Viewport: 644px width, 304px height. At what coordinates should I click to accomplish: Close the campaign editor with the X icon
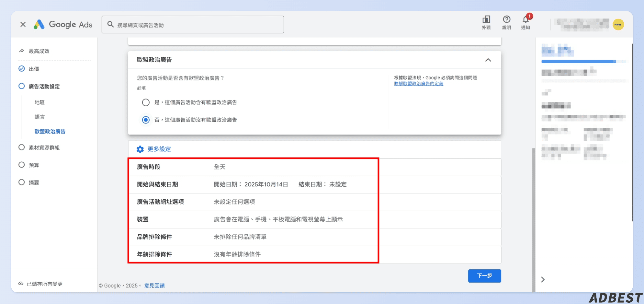pos(23,24)
